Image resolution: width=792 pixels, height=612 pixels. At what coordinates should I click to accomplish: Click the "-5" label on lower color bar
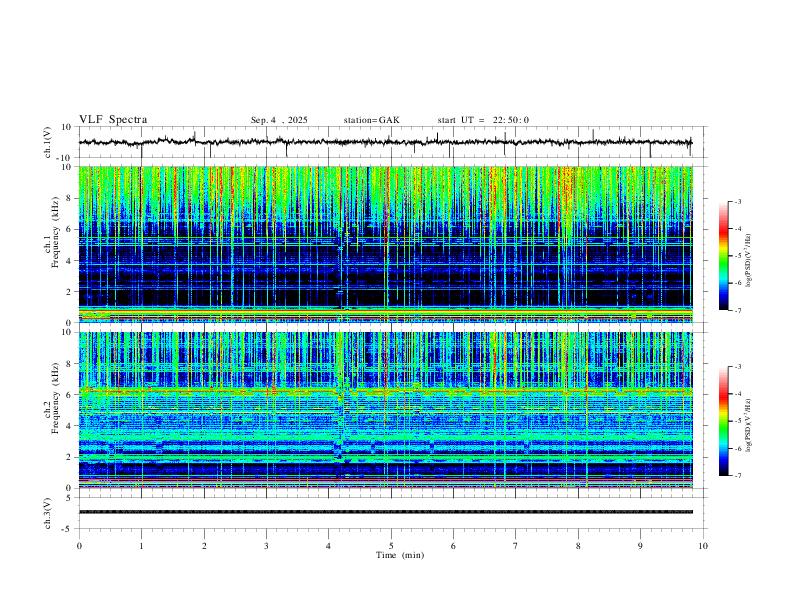coord(737,421)
